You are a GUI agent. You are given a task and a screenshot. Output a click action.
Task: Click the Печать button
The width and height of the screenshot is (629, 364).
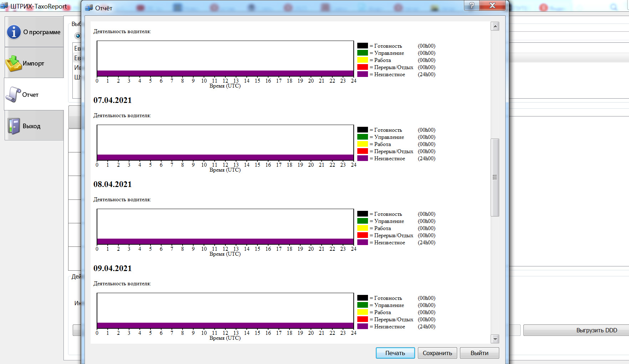click(395, 353)
